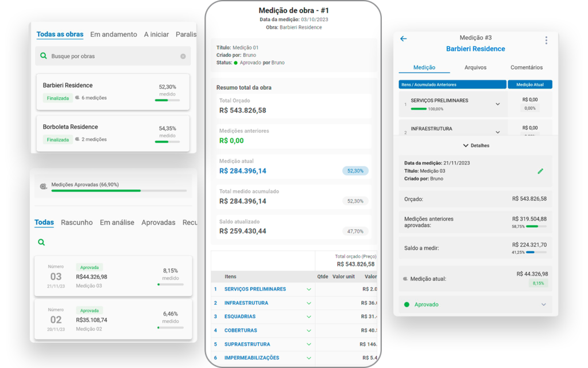Switch to the Arquivos tab
This screenshot has width=588, height=368.
(x=475, y=68)
